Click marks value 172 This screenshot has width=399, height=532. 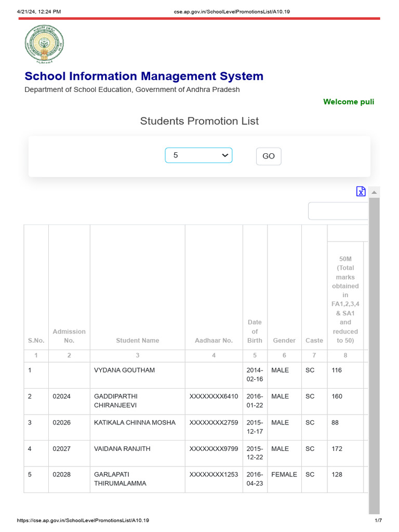337,448
